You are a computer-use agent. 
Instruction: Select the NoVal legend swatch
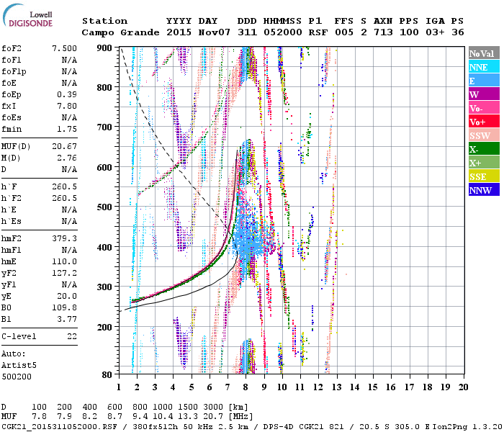[x=484, y=53]
